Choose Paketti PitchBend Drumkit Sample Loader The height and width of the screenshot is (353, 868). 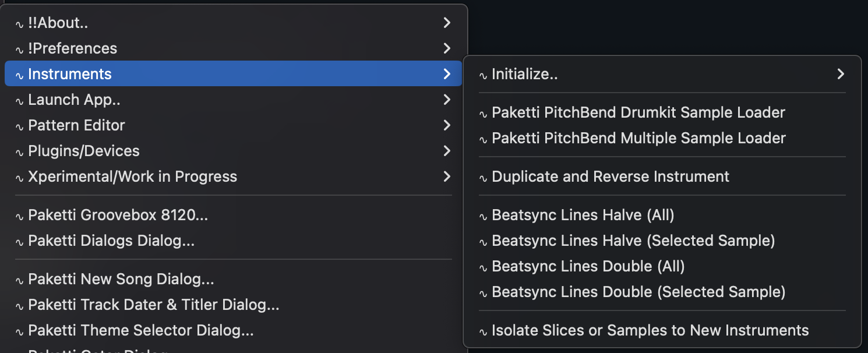coord(638,112)
